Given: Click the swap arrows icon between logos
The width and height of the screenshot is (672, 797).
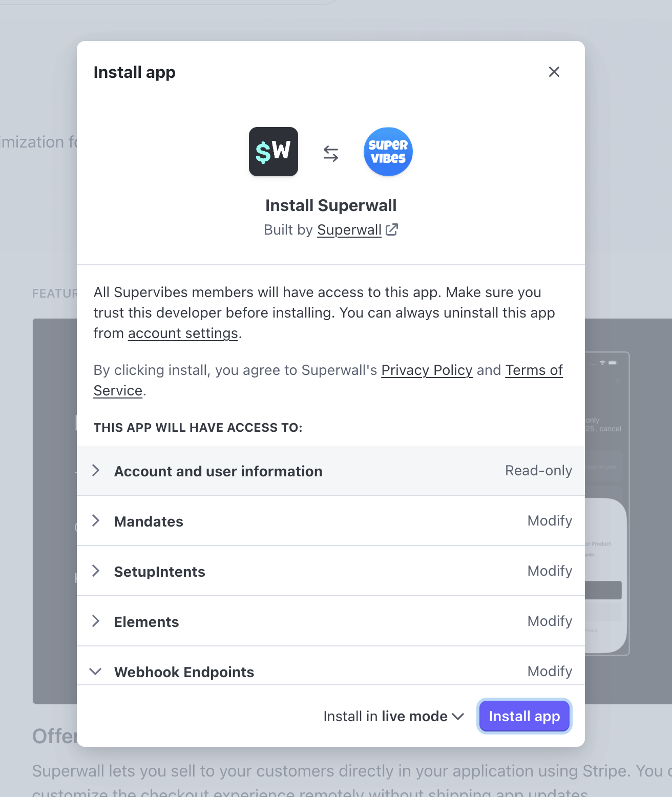Looking at the screenshot, I should 331,153.
